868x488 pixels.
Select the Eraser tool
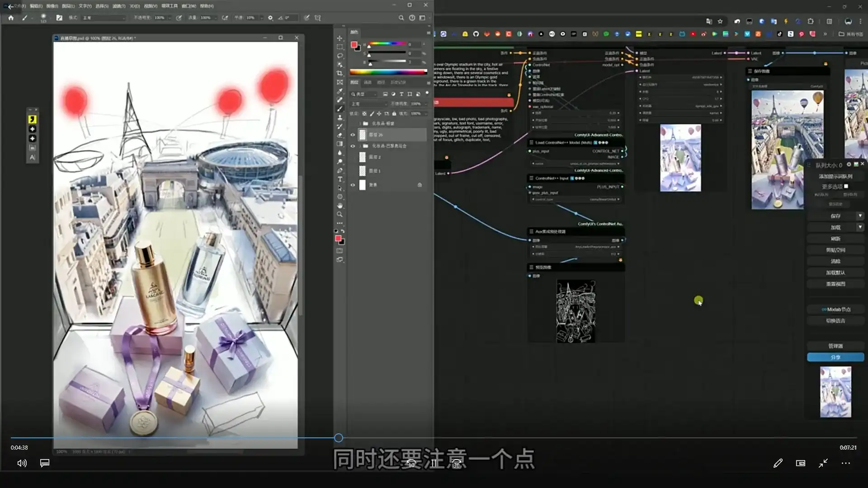340,135
